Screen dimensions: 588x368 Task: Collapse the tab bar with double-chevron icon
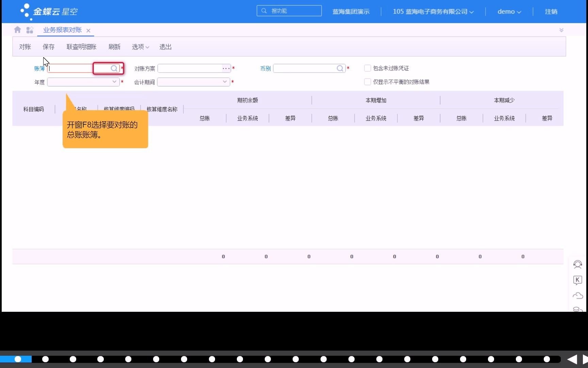pyautogui.click(x=561, y=30)
